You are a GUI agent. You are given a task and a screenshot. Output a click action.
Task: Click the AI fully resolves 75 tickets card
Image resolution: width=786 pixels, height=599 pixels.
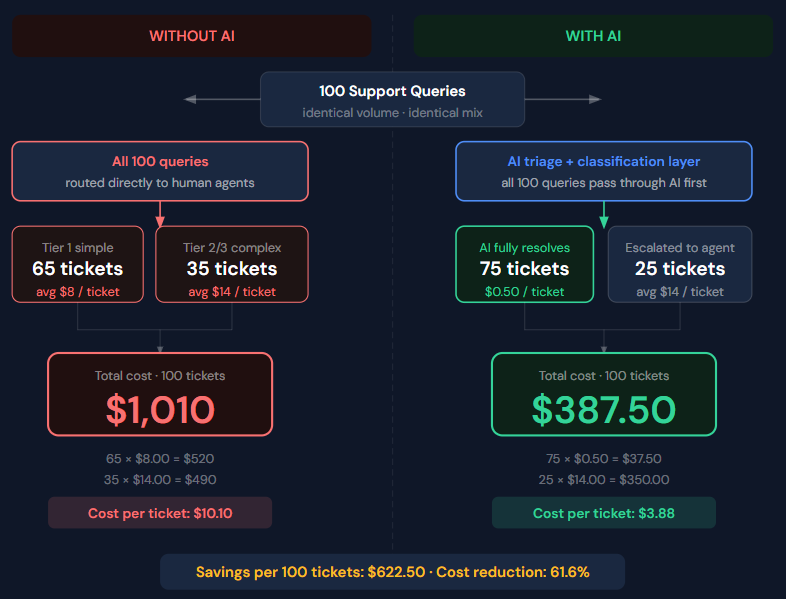point(524,265)
